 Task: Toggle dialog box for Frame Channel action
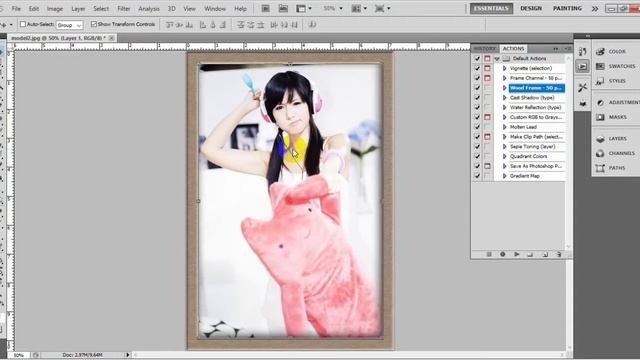(487, 78)
